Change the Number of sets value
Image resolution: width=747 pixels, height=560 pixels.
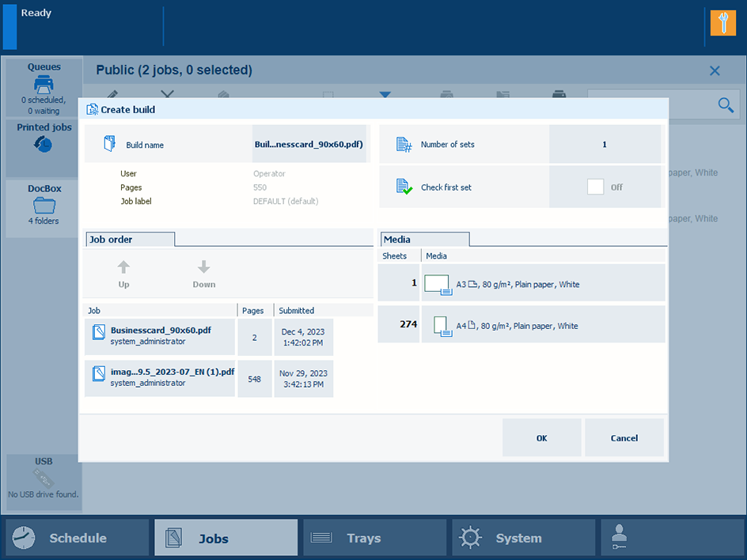click(x=605, y=144)
